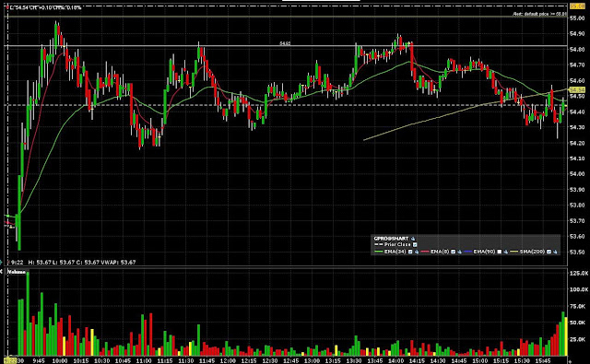
Task: Click the 12:00 time axis label
Action: coord(228,360)
